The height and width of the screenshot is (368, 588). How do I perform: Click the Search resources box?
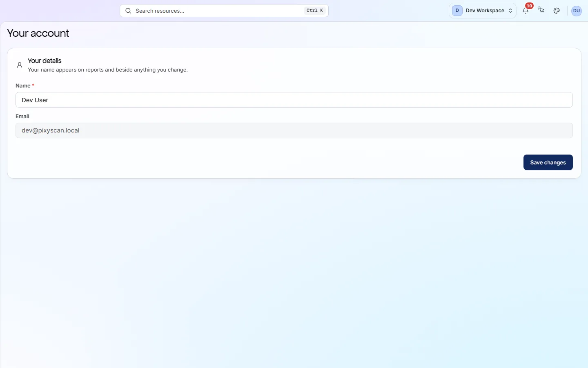pyautogui.click(x=224, y=11)
